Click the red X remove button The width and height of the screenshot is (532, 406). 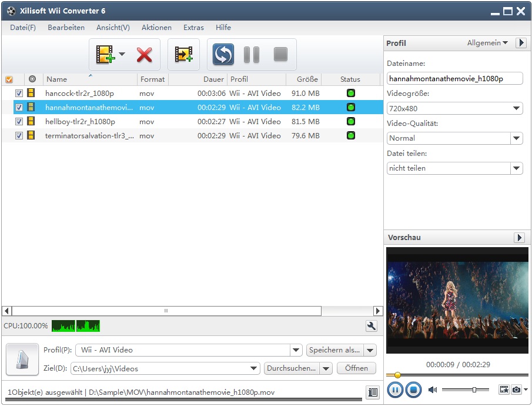144,55
